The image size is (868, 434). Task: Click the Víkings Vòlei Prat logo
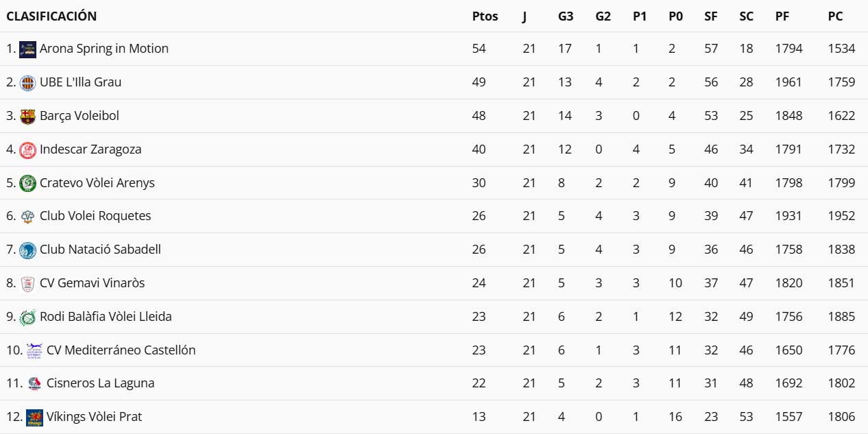[34, 418]
